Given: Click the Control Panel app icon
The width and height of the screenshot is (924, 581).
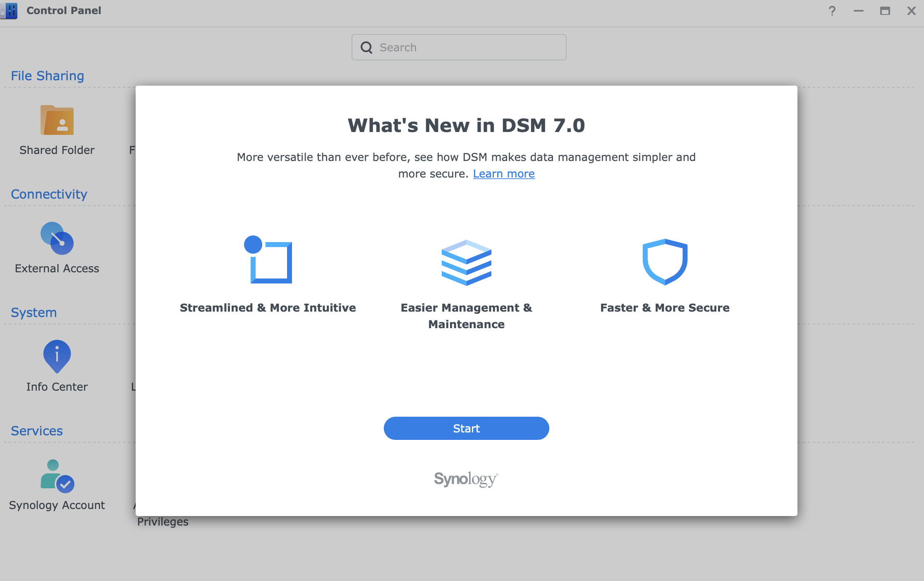Looking at the screenshot, I should coord(9,11).
